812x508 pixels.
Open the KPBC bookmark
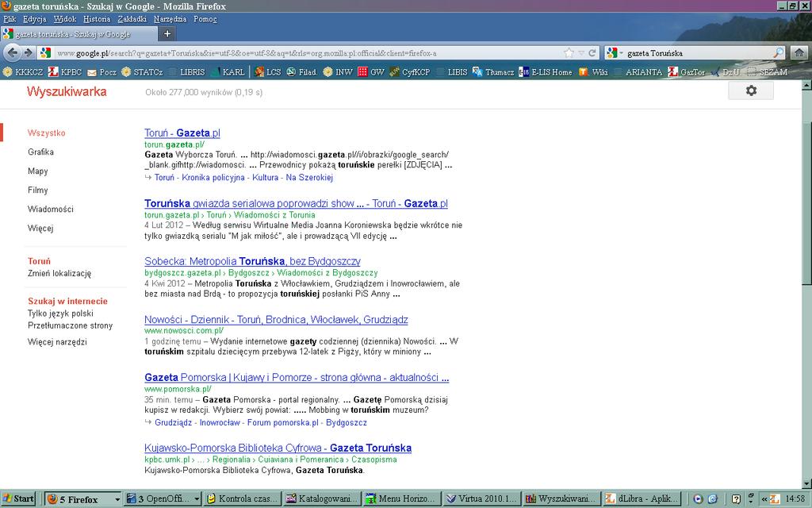coord(65,72)
